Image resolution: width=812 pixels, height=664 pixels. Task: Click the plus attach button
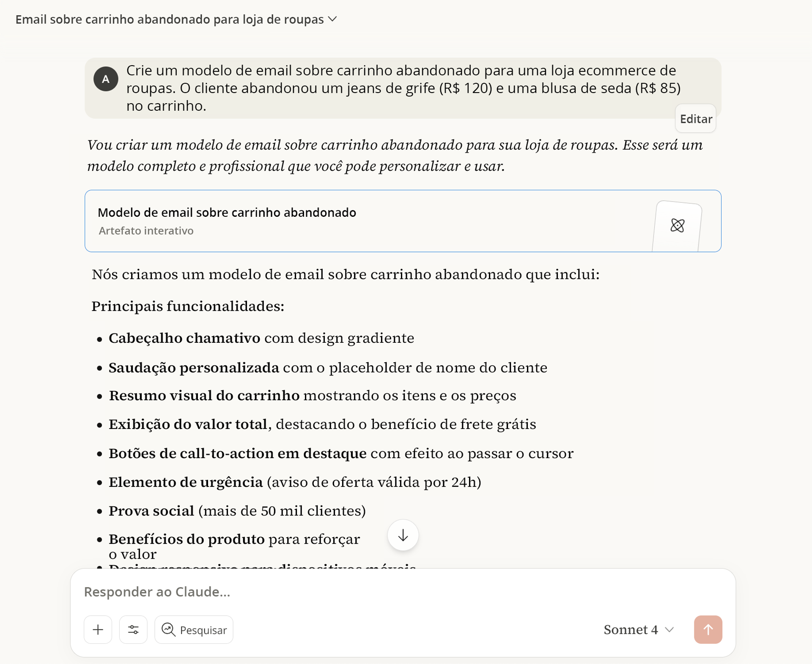(98, 629)
